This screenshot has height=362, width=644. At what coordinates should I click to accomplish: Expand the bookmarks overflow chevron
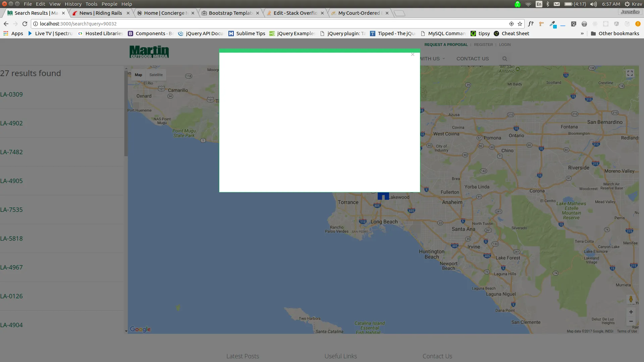click(582, 34)
